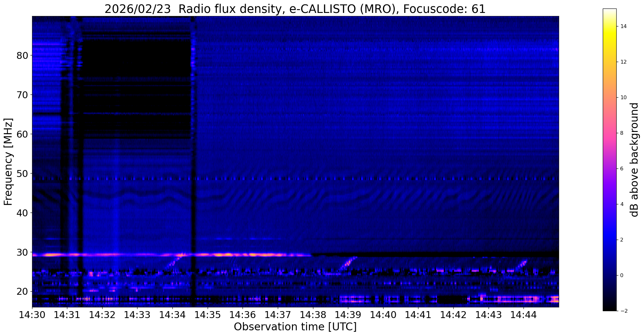Screen dimensions: 644x336
Task: Click the drifting burst near 14:39
Action: pyautogui.click(x=348, y=264)
